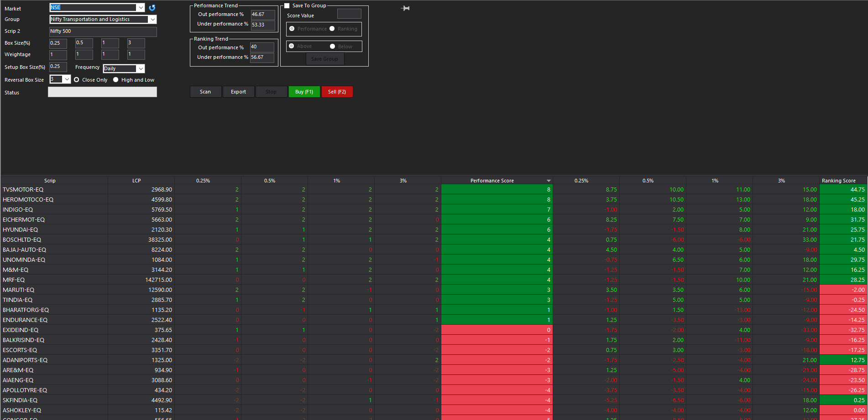Select the Ranking radio option
This screenshot has height=420, width=868.
pos(332,29)
